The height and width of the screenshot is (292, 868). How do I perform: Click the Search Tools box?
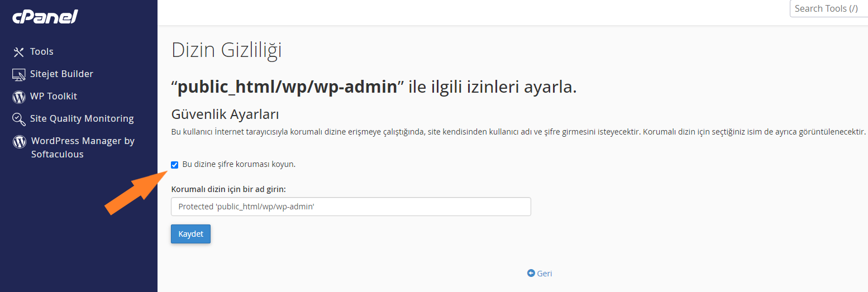click(x=829, y=8)
